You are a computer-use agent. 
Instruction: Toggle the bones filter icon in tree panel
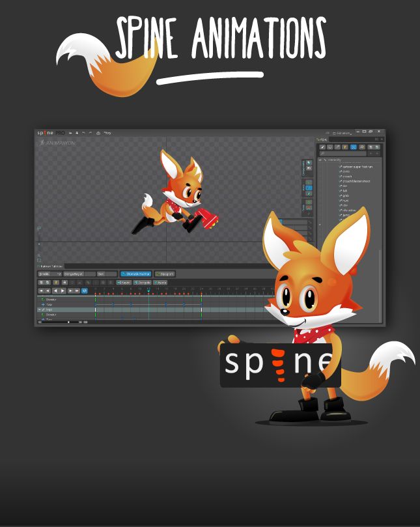(x=322, y=147)
